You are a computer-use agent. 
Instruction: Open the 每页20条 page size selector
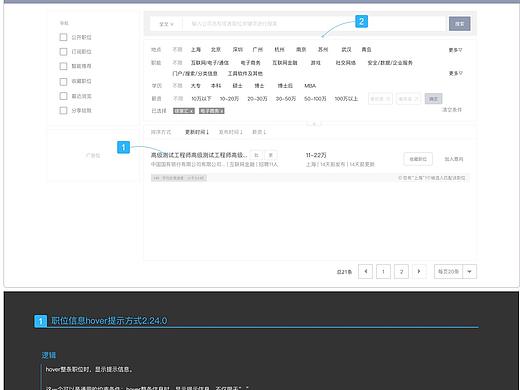coord(448,271)
